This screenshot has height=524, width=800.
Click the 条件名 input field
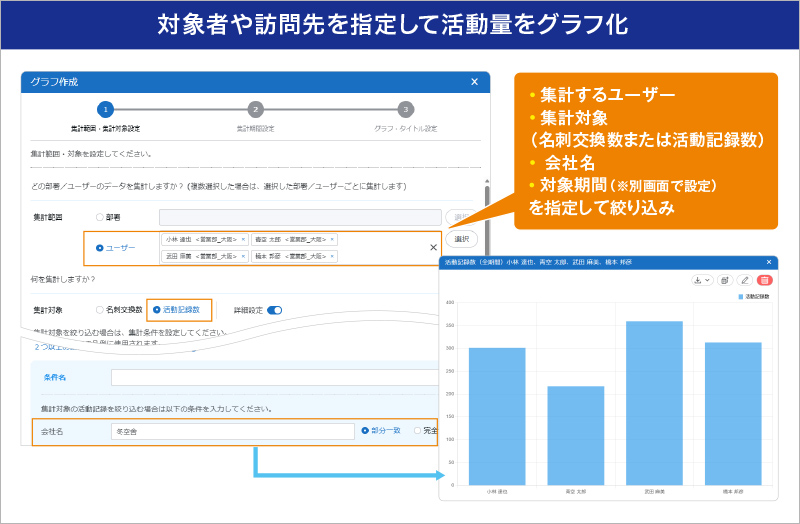[x=276, y=378]
